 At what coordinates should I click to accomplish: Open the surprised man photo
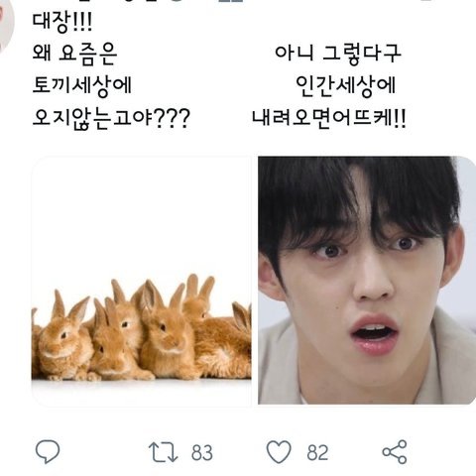coord(367,281)
